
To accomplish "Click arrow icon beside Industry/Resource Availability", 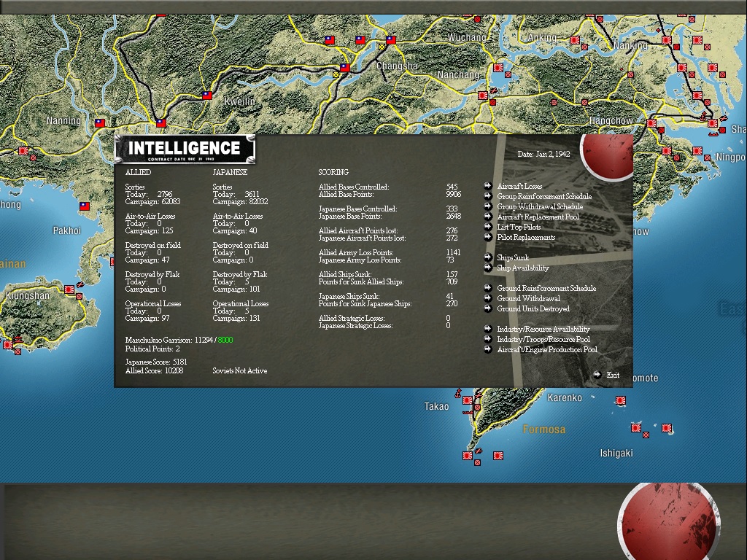I will (x=488, y=329).
